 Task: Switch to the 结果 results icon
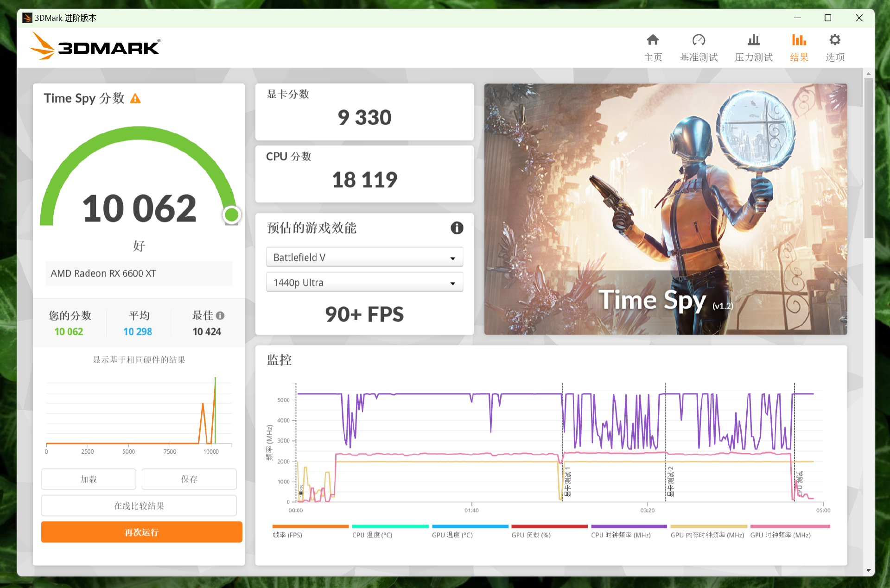tap(799, 40)
